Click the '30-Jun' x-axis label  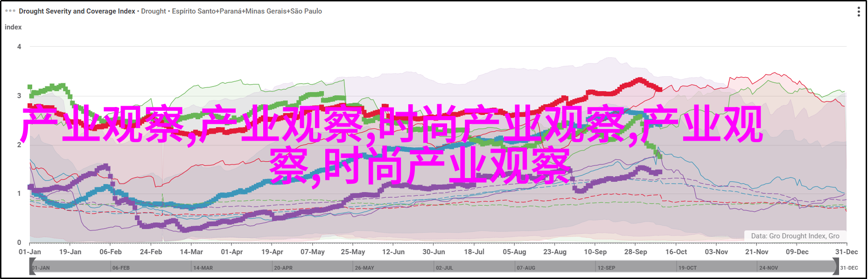tap(434, 252)
